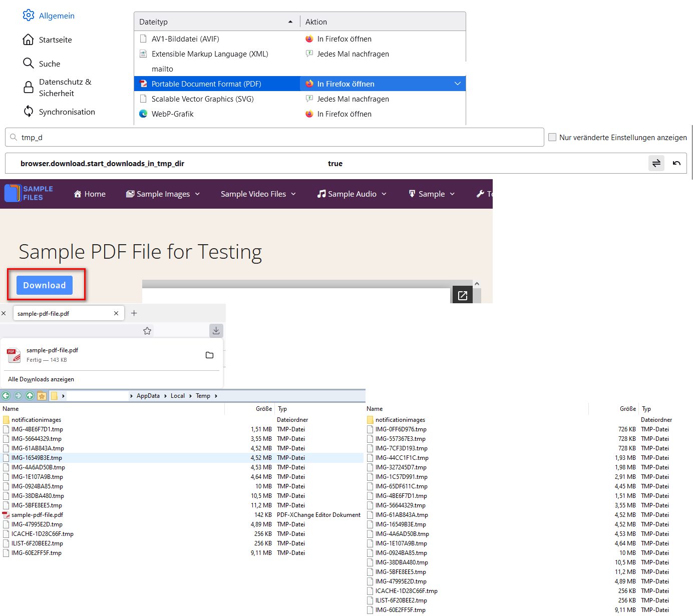Click the Sample Files site logo
The image size is (693, 616).
click(29, 193)
